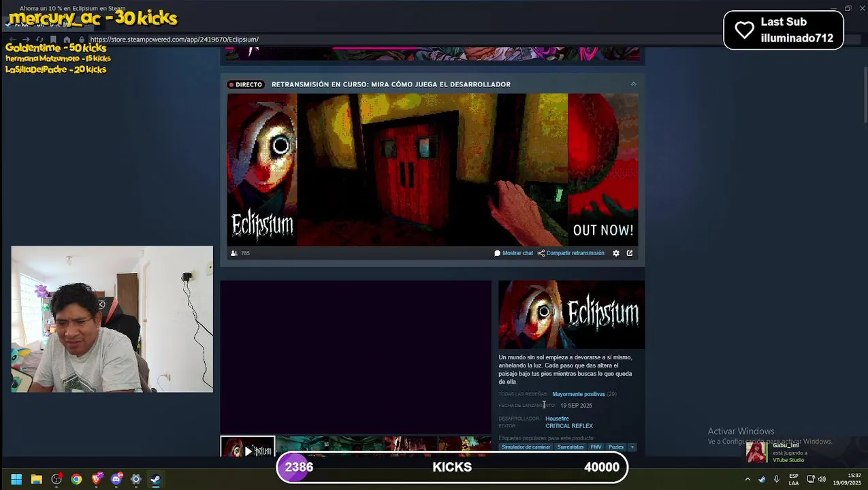Screen dimensions: 868x490
Task: Click the DIRECTO live badge
Action: (245, 84)
